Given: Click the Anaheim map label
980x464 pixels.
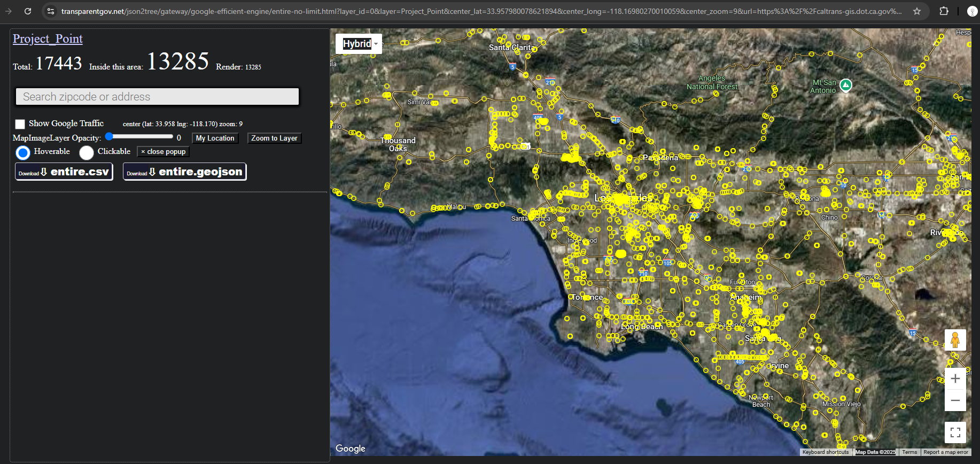Looking at the screenshot, I should click(746, 297).
